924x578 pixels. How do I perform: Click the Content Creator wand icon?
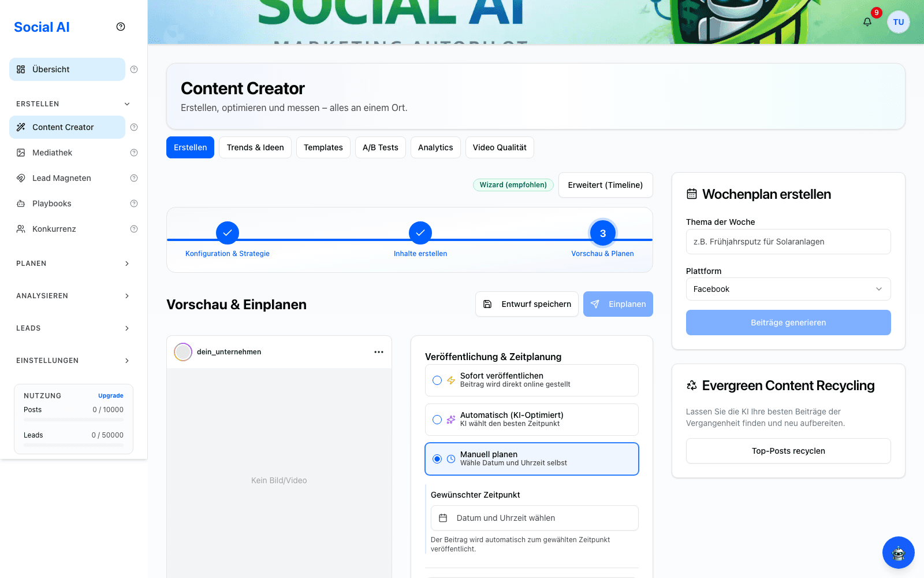21,127
